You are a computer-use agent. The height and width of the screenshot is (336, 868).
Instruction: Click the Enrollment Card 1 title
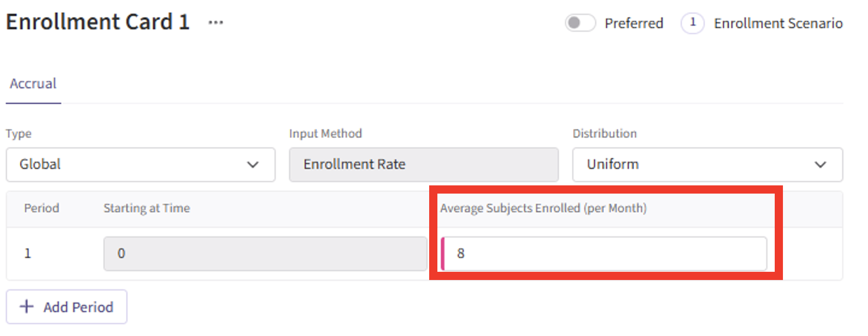click(x=98, y=22)
